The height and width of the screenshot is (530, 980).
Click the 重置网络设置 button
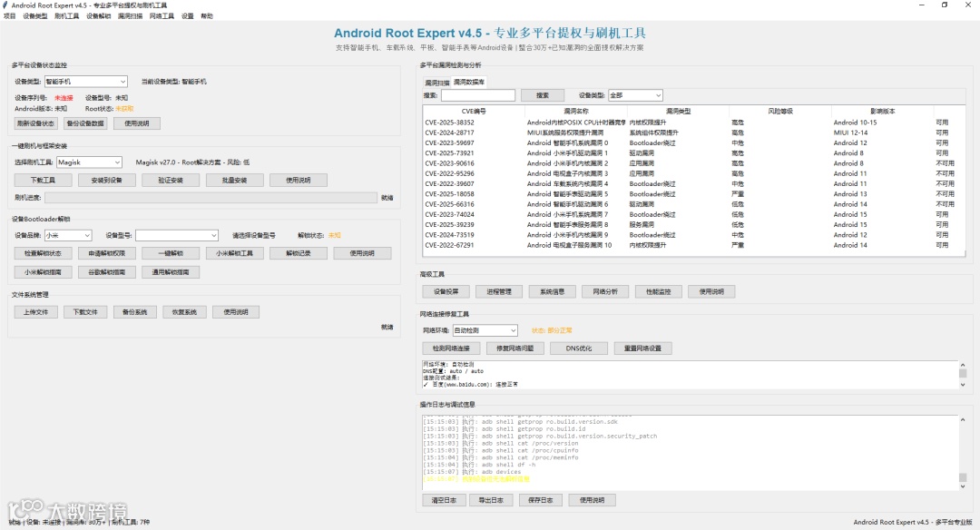(x=643, y=348)
